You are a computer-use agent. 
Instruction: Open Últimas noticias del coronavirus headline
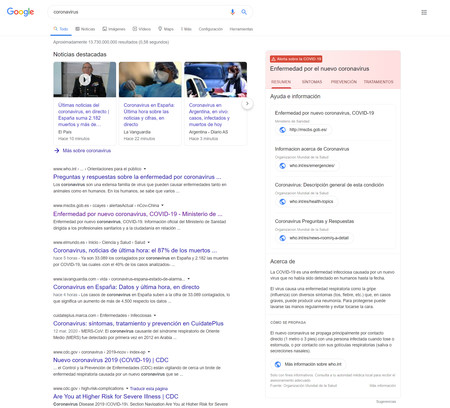coord(83,115)
